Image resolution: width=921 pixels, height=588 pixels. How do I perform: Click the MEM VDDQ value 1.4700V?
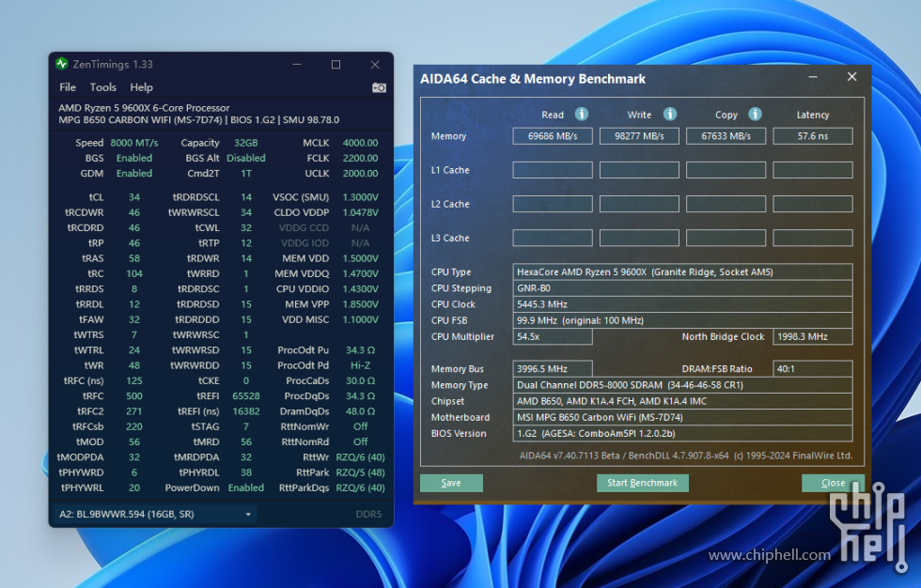[360, 273]
